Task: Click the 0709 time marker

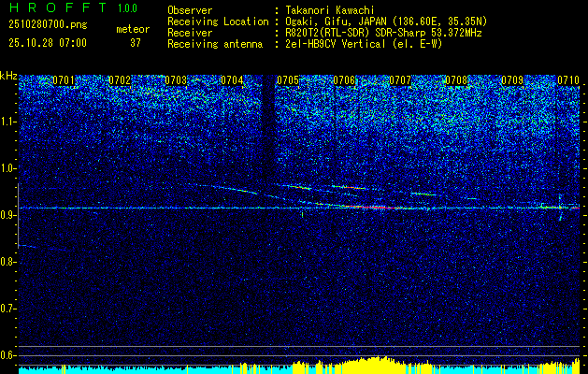Action: pyautogui.click(x=512, y=80)
